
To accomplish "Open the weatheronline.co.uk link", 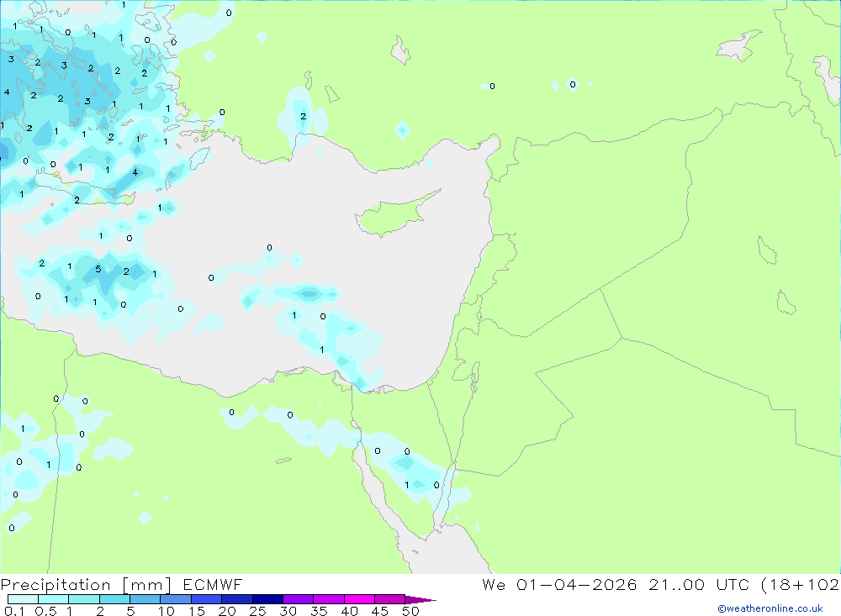I will point(770,608).
